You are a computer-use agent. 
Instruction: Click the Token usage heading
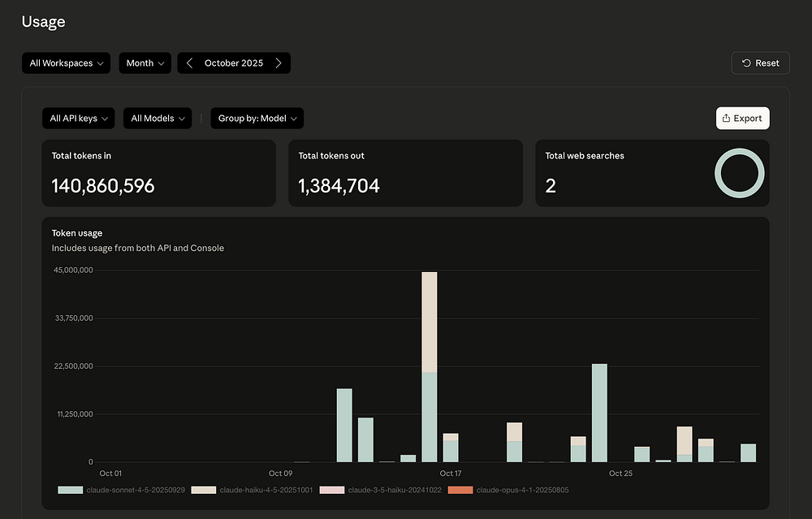coord(77,233)
